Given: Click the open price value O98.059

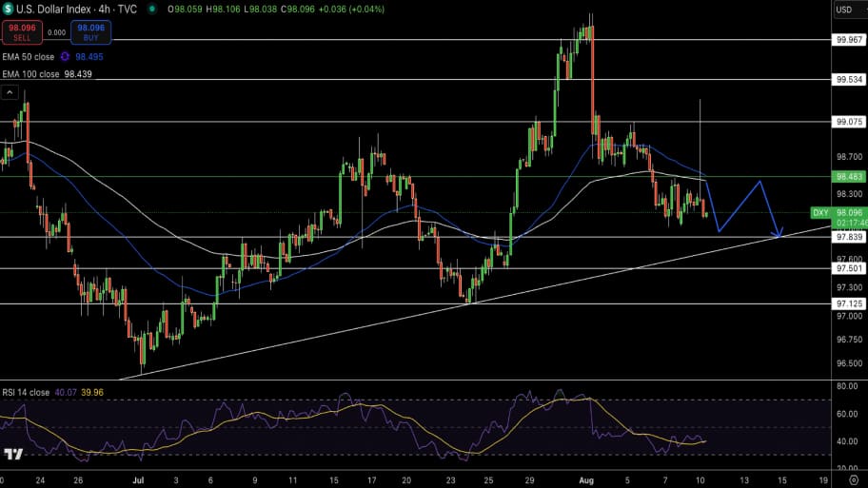Looking at the screenshot, I should [186, 9].
